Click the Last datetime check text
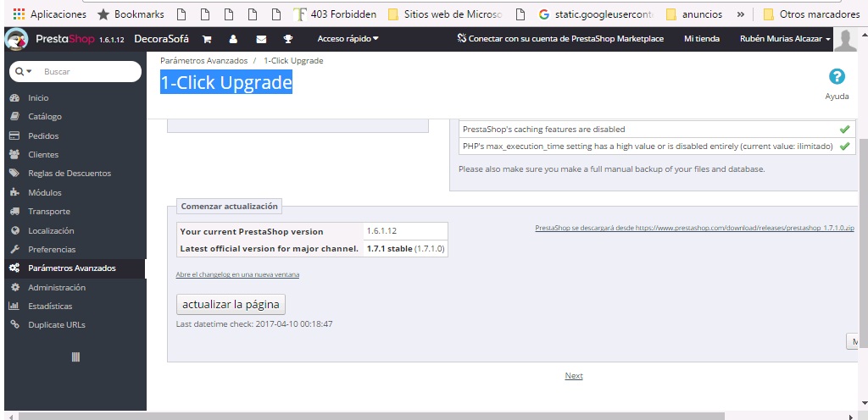Screen dimensions: 868x420 click(x=254, y=323)
